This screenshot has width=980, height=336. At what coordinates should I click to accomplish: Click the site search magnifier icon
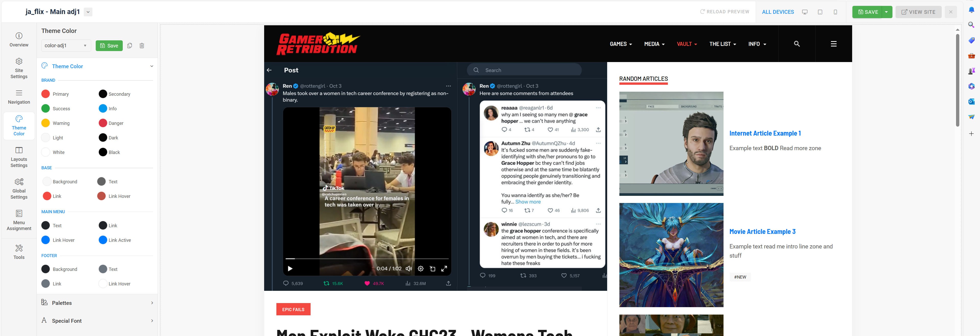point(797,44)
